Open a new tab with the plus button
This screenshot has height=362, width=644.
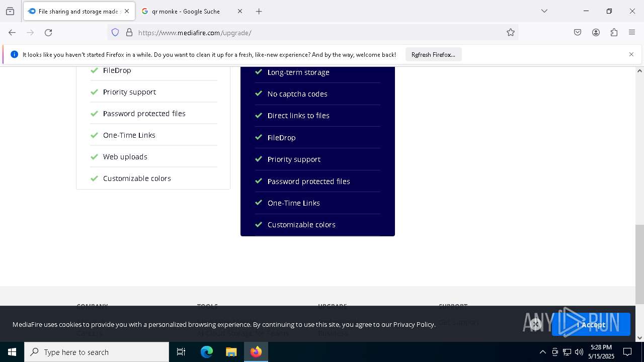[x=259, y=11]
